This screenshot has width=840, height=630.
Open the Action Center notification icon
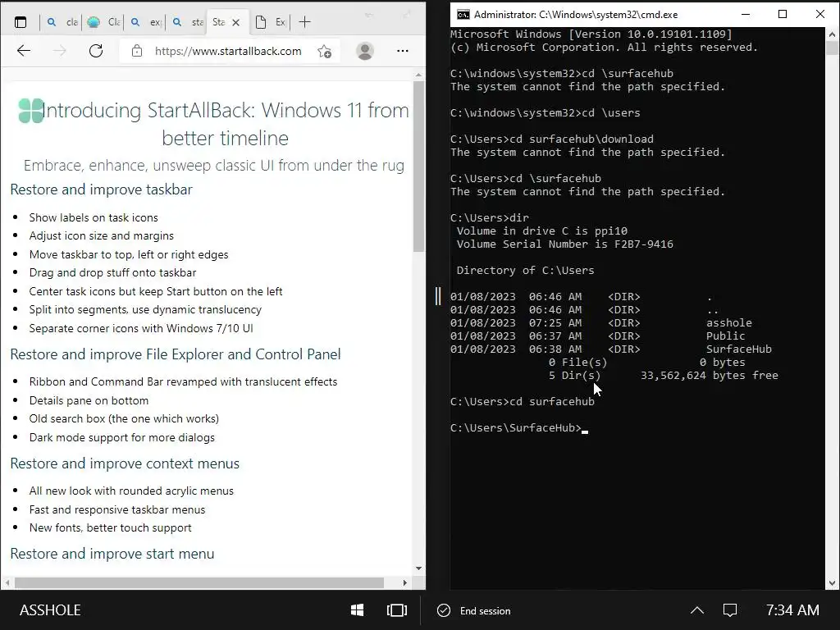click(x=730, y=610)
